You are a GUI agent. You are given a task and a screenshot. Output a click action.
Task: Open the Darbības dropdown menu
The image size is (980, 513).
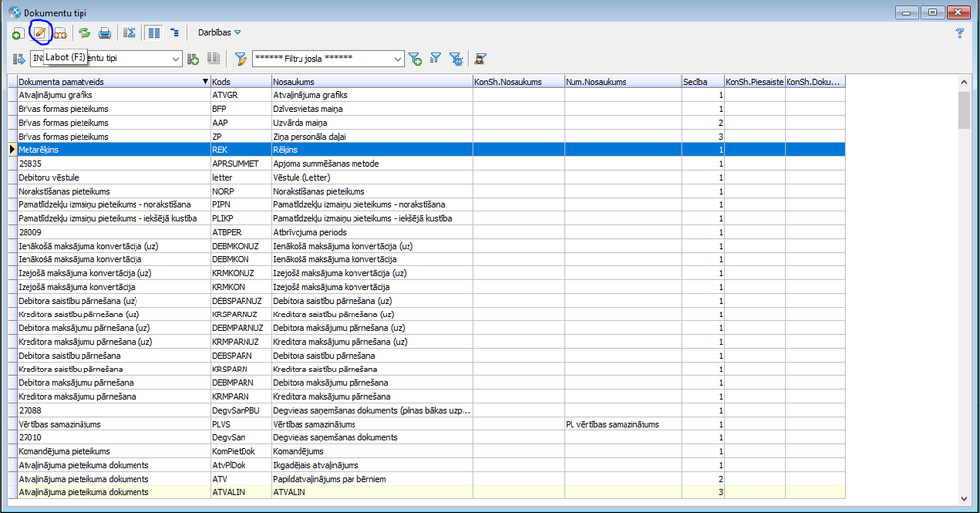(219, 33)
